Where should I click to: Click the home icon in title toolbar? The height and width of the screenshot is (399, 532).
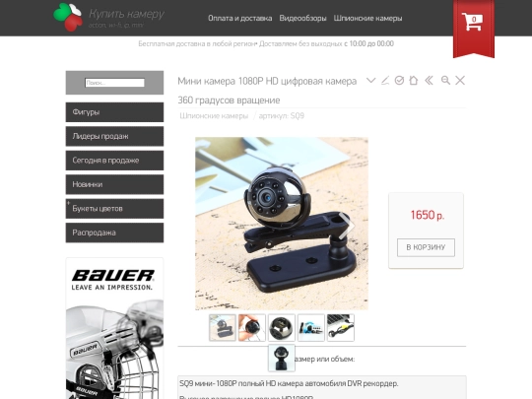pyautogui.click(x=413, y=81)
